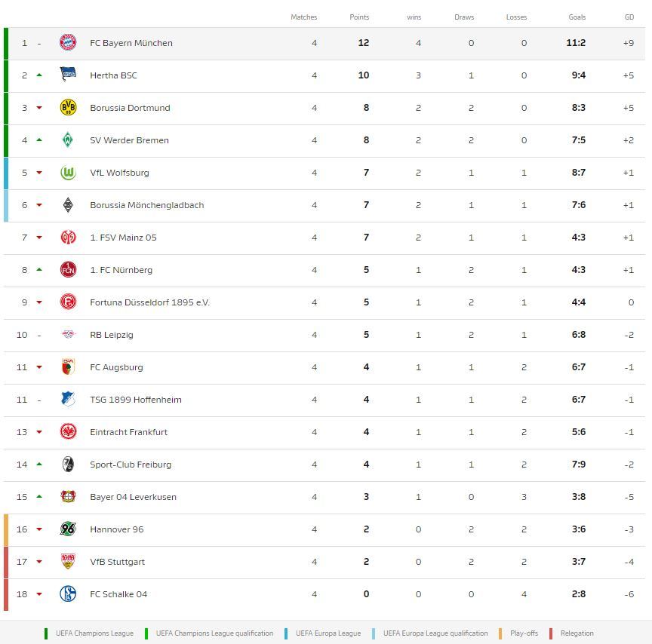Sort table by Goals column header
Image resolution: width=652 pixels, height=644 pixels.
pos(577,17)
